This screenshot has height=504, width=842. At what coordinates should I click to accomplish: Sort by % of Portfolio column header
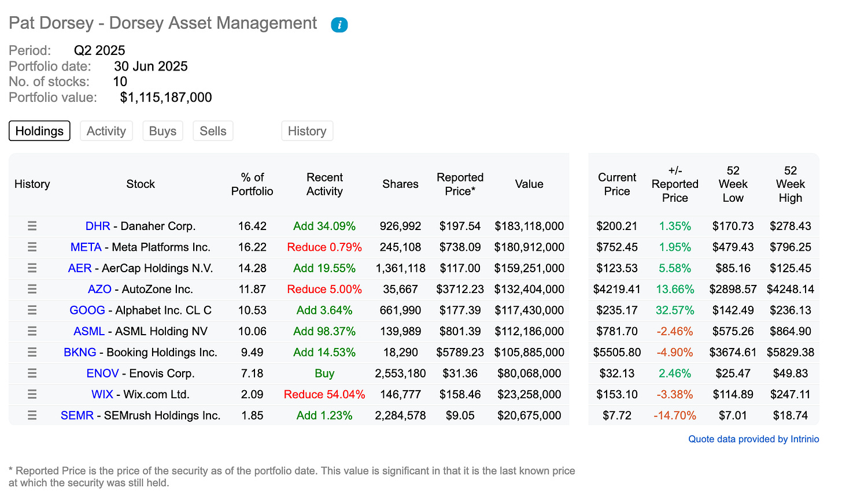tap(252, 184)
